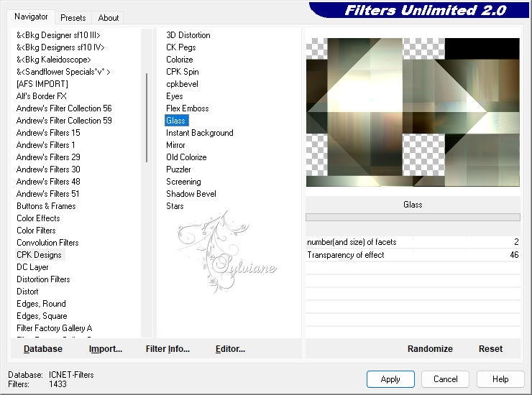532x395 pixels.
Task: Select the Eyes filter
Action: pyautogui.click(x=175, y=96)
